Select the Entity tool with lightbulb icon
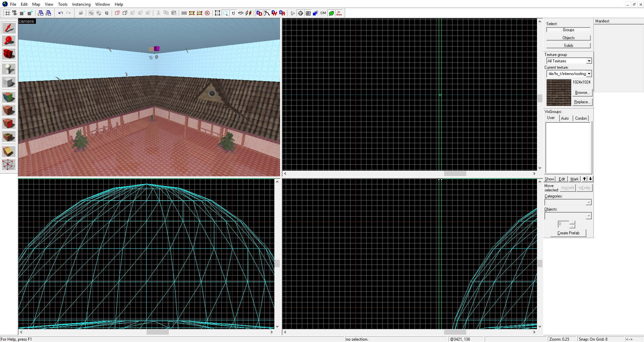The height and width of the screenshot is (342, 644). click(x=9, y=69)
